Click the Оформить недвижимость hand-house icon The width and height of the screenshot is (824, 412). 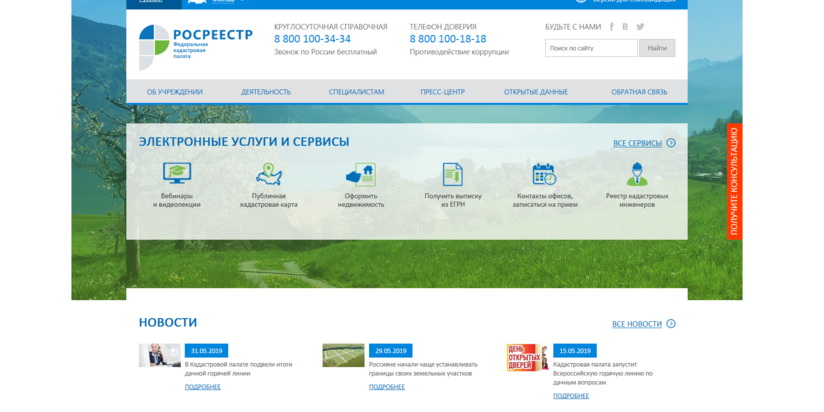(360, 174)
